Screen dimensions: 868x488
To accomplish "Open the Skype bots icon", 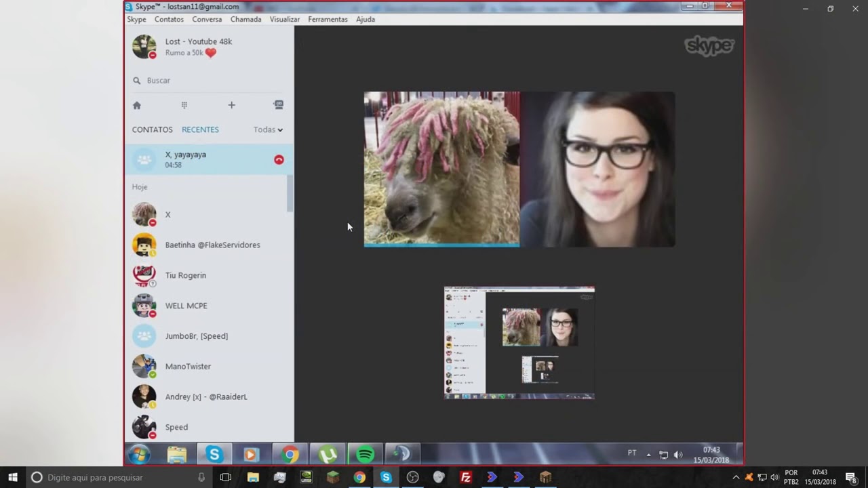I will click(278, 105).
